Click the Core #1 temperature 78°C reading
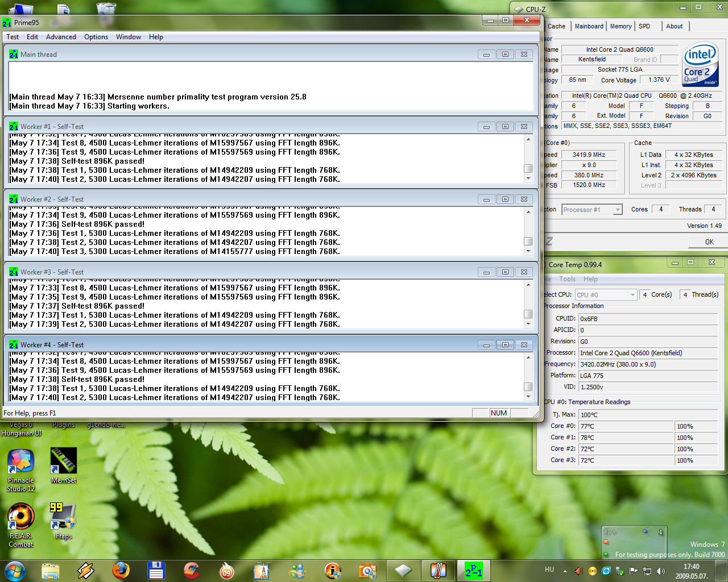The image size is (728, 582). coord(626,438)
